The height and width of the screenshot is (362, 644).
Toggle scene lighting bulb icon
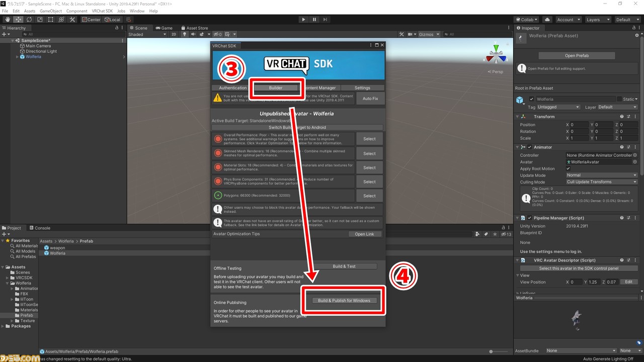(185, 34)
